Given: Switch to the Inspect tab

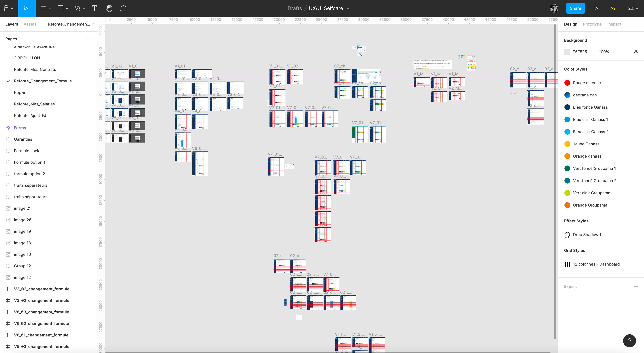Looking at the screenshot, I should coord(614,24).
